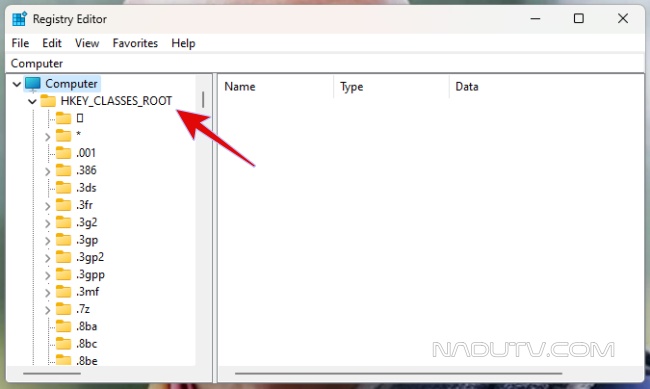Screen dimensions: 650x389
Task: Click the tree pane horizontal scrollbar
Action: tap(52, 373)
